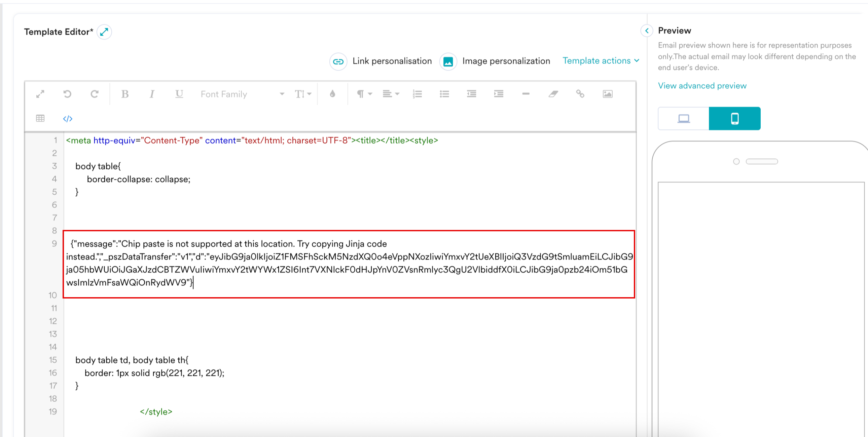
Task: Click the Undo icon in editor toolbar
Action: point(67,94)
